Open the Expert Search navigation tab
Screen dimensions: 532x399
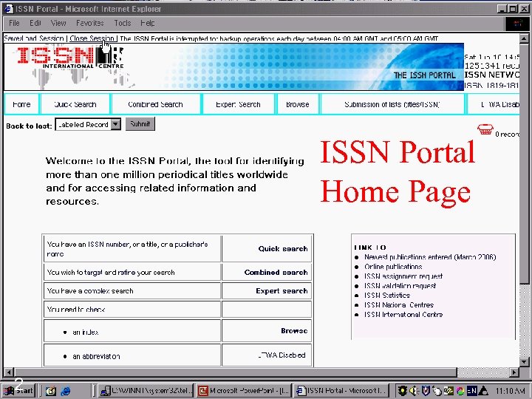[238, 104]
